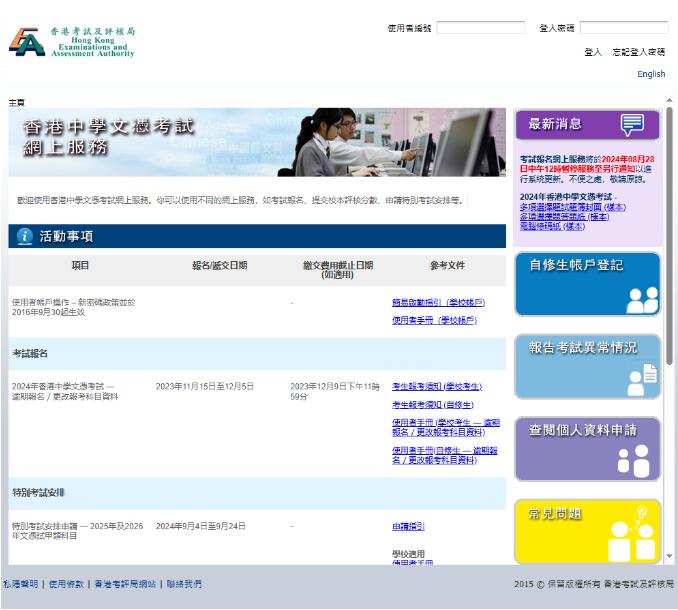The width and height of the screenshot is (678, 610).
Task: Click 使用者帳戶操作 – 新密碼政策 row text
Action: point(74,307)
